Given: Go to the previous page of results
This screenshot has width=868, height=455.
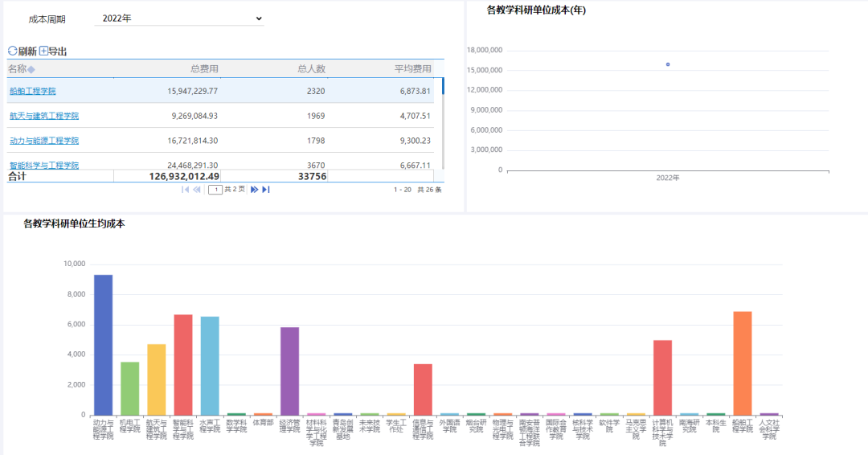Looking at the screenshot, I should click(197, 190).
